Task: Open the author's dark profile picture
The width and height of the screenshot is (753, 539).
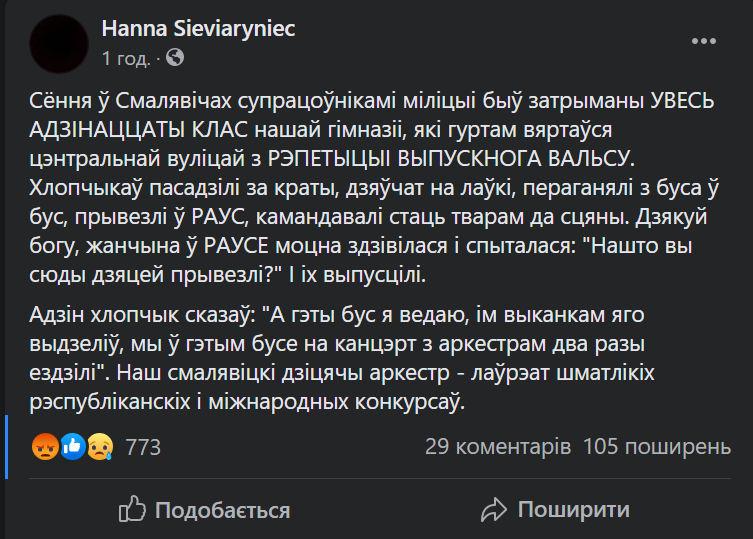Action: point(59,44)
